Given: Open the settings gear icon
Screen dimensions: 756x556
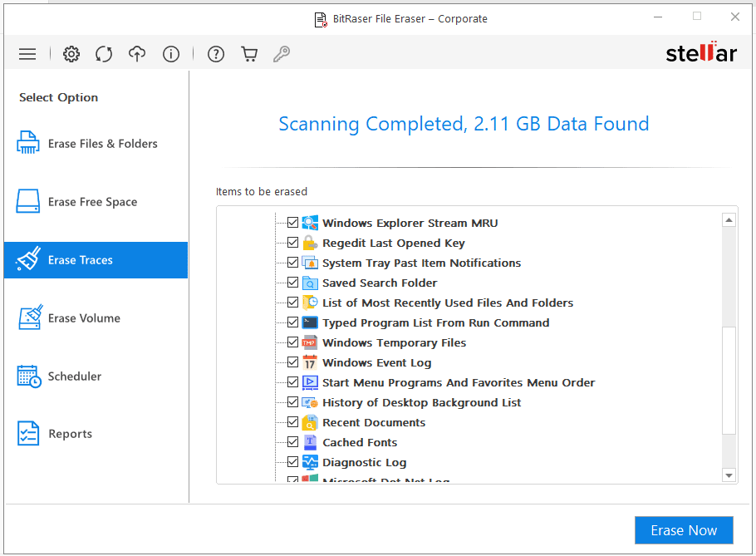Looking at the screenshot, I should 71,53.
